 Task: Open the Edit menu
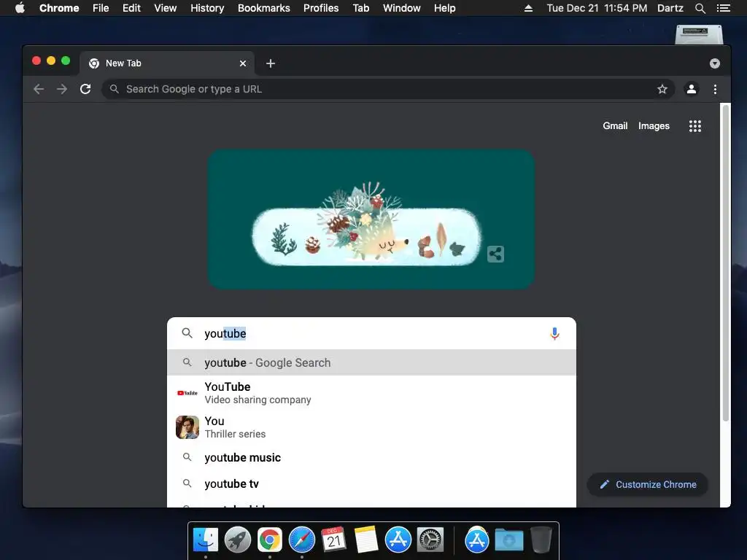click(x=131, y=8)
